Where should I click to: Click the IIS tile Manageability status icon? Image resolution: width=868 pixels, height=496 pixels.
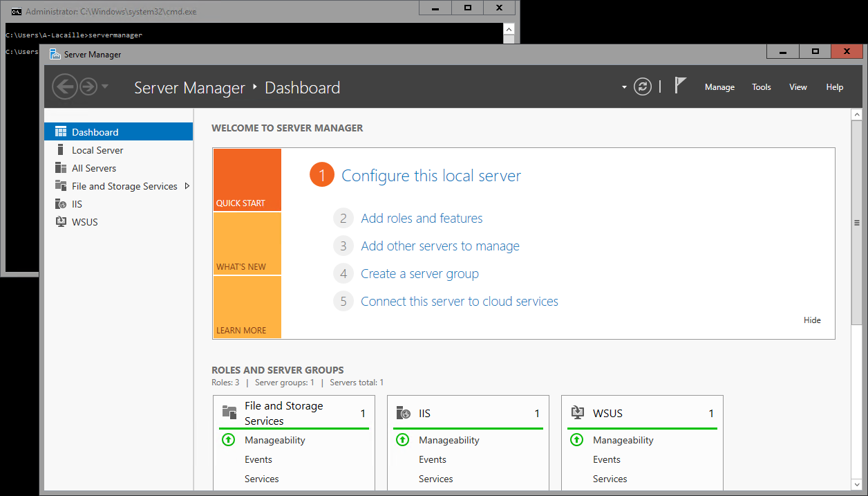point(402,440)
